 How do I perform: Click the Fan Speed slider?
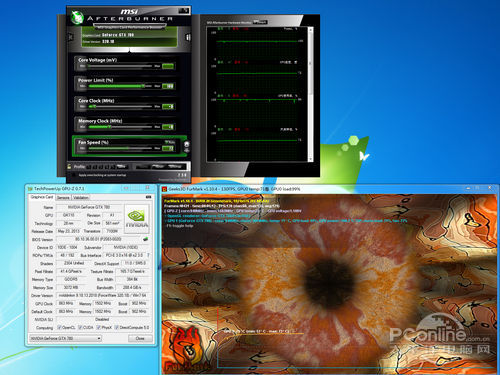click(x=120, y=148)
